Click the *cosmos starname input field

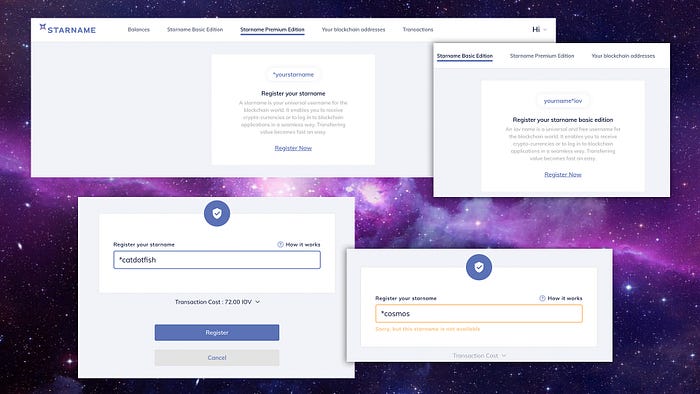click(x=479, y=313)
